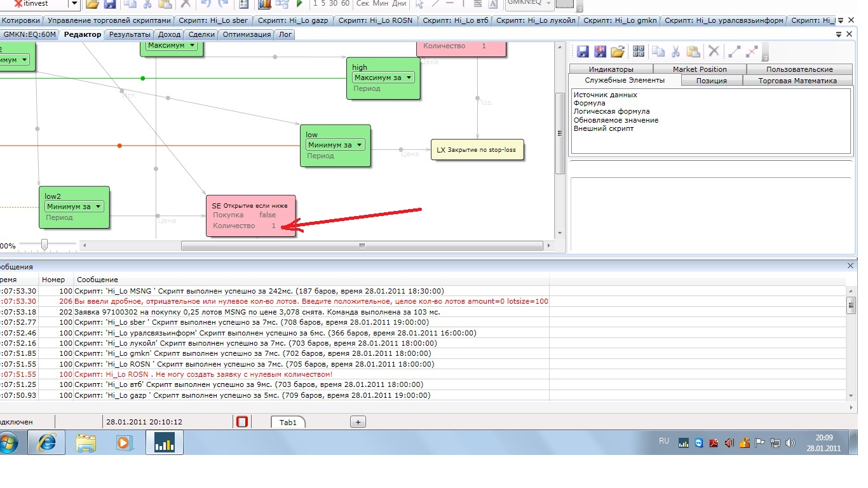
Task: Click the zoom slider handle below canvas
Action: click(x=44, y=245)
